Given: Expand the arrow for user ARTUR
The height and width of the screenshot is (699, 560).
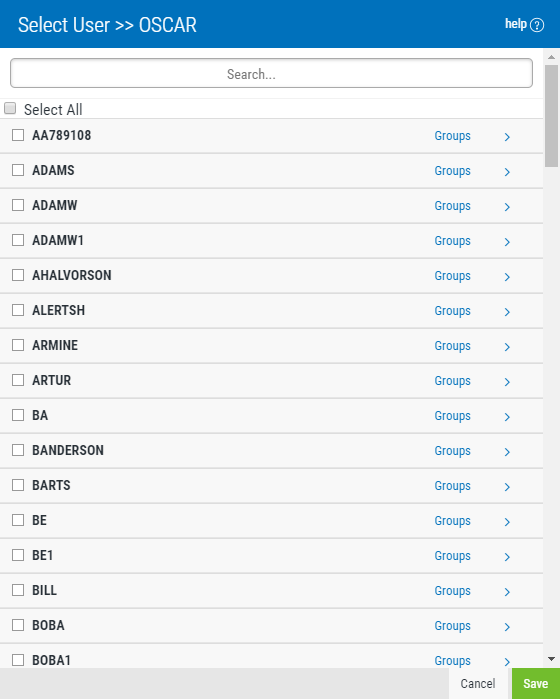Looking at the screenshot, I should pyautogui.click(x=507, y=382).
